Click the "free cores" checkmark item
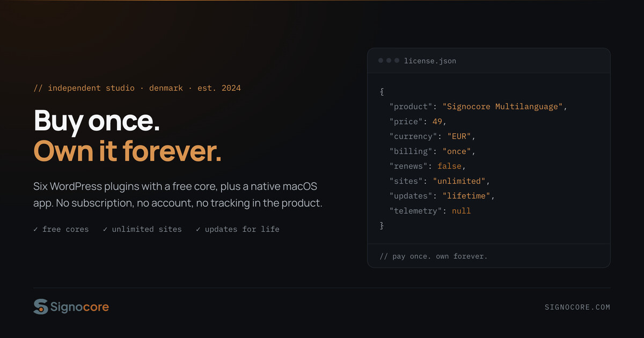 click(x=61, y=229)
